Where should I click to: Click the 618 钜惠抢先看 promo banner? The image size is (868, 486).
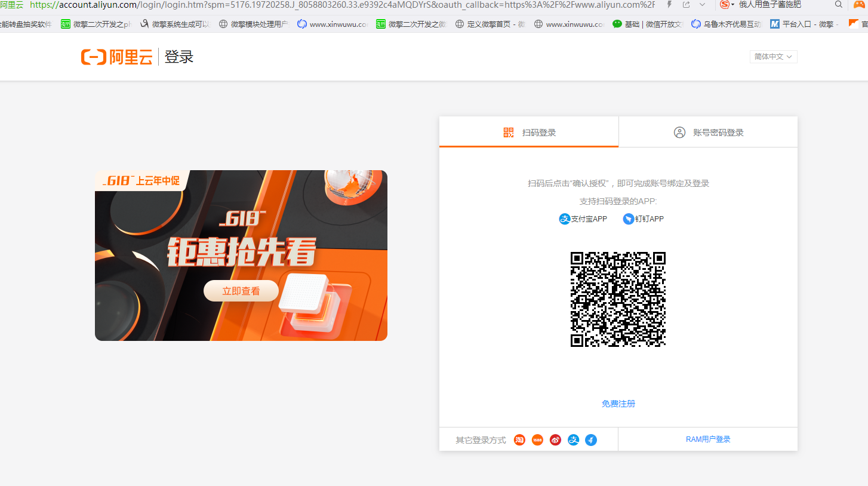pos(241,256)
